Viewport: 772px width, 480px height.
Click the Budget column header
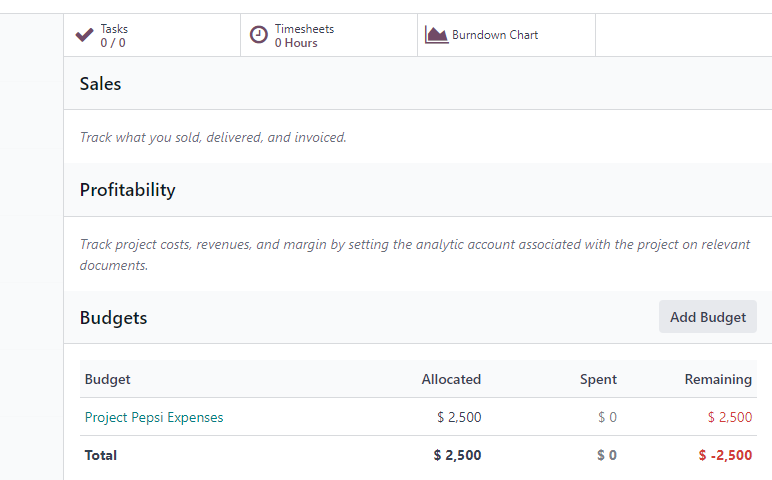[107, 379]
